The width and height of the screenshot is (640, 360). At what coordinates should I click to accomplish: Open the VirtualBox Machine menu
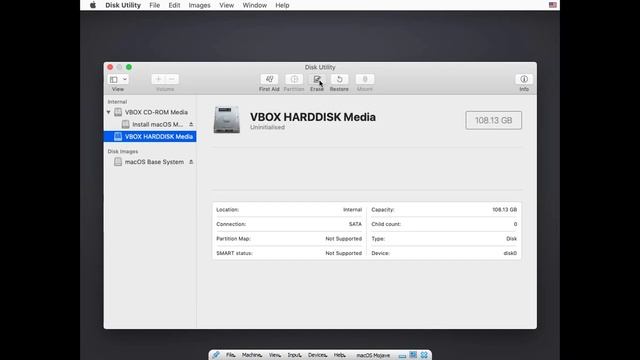[251, 355]
